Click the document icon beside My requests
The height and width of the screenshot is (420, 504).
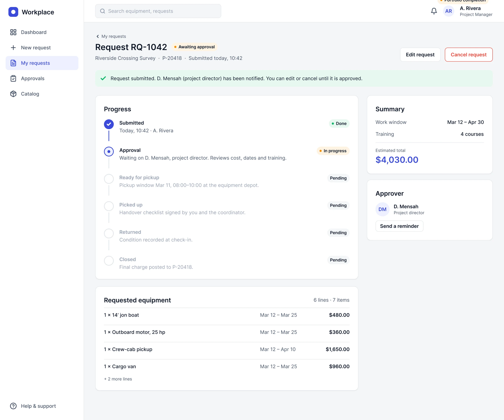tap(13, 63)
